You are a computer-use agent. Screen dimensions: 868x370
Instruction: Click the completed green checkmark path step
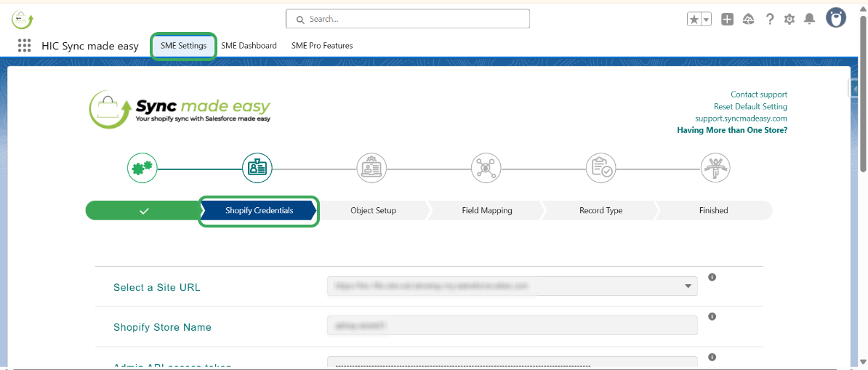pos(144,211)
